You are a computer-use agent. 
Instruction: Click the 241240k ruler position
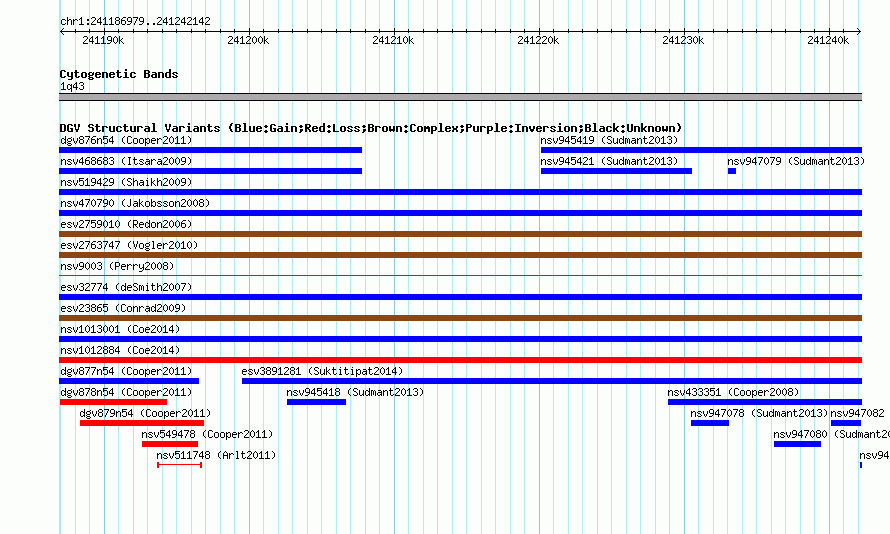click(x=828, y=40)
